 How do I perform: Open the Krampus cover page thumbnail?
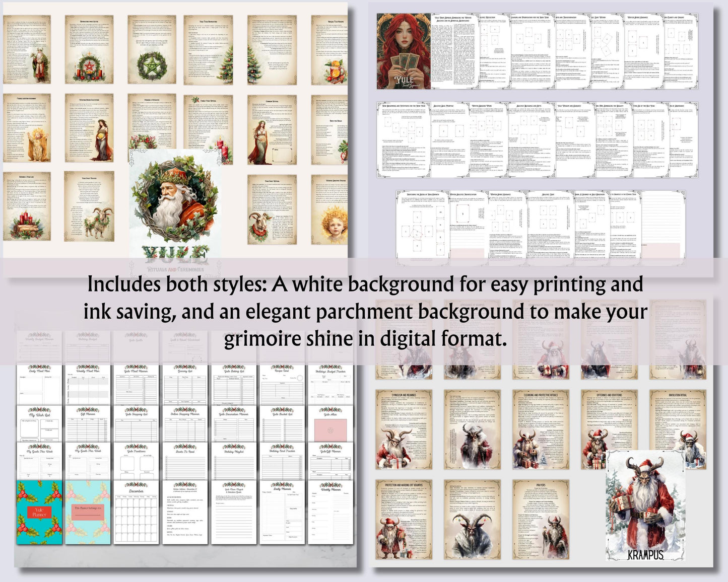[x=645, y=505]
